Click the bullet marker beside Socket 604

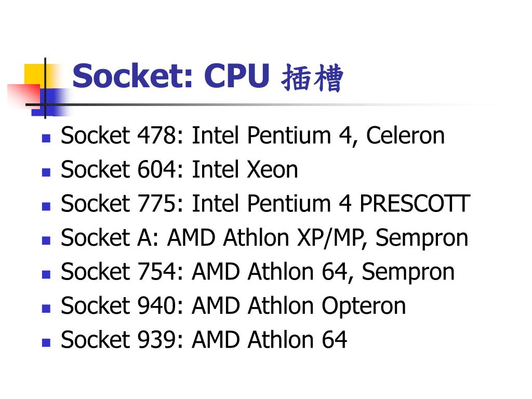tap(46, 172)
